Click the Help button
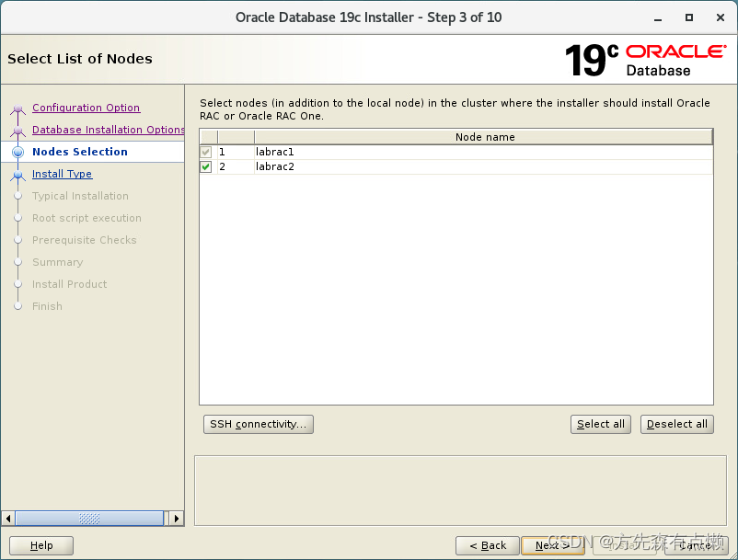 (x=41, y=545)
